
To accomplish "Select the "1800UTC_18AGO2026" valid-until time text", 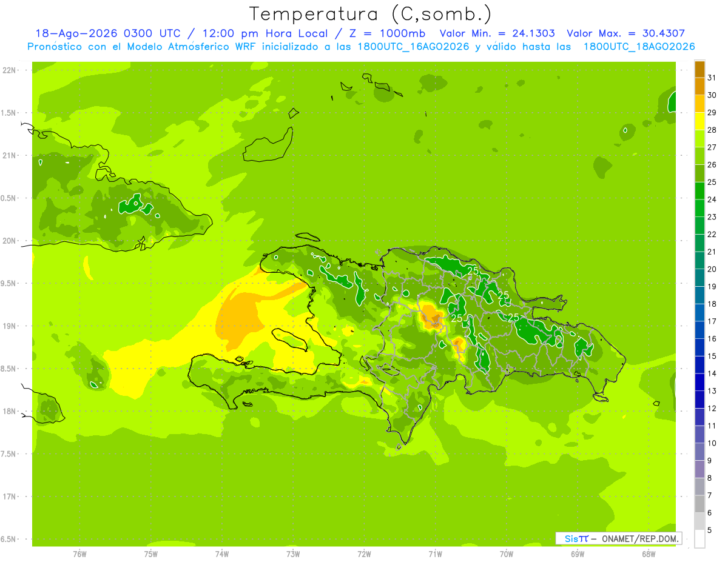I will [639, 47].
